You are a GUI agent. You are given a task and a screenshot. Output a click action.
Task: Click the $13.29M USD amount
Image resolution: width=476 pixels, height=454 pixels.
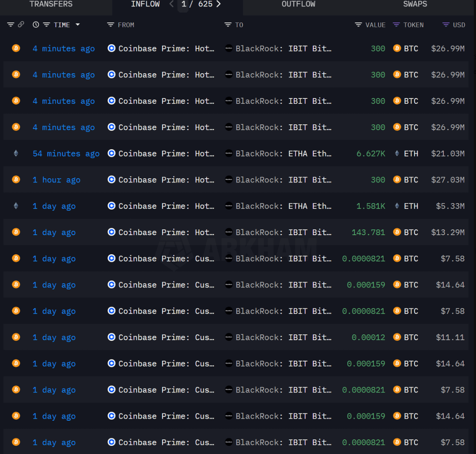448,233
